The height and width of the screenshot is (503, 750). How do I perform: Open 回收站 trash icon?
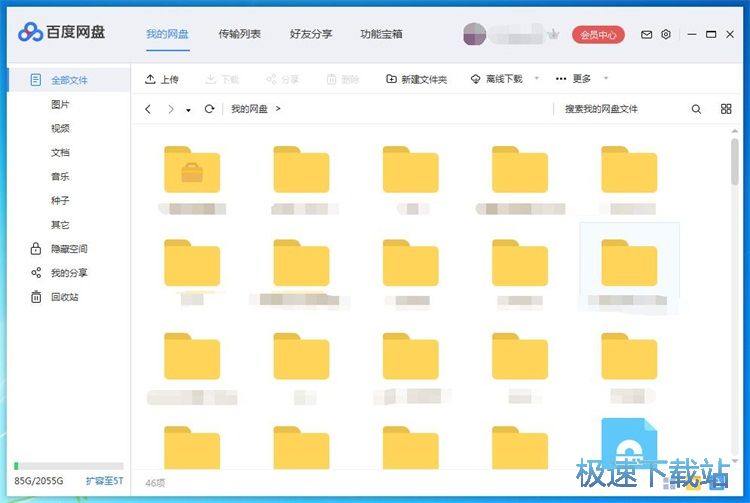pos(54,297)
